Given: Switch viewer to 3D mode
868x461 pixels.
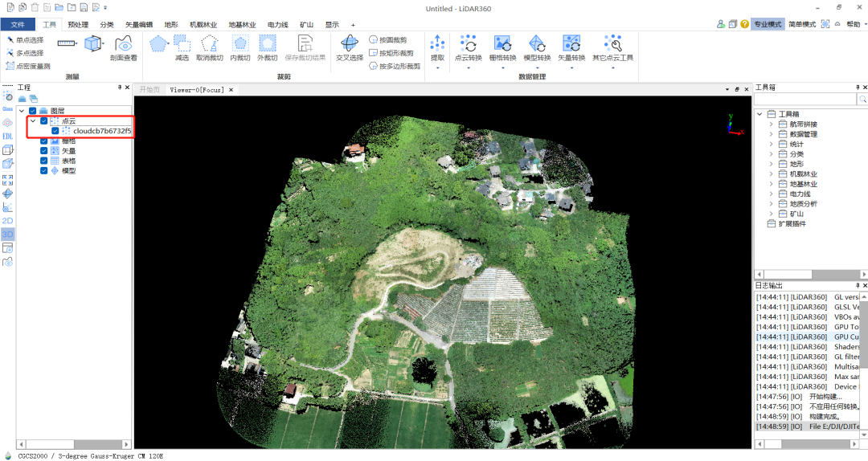Looking at the screenshot, I should tap(8, 235).
